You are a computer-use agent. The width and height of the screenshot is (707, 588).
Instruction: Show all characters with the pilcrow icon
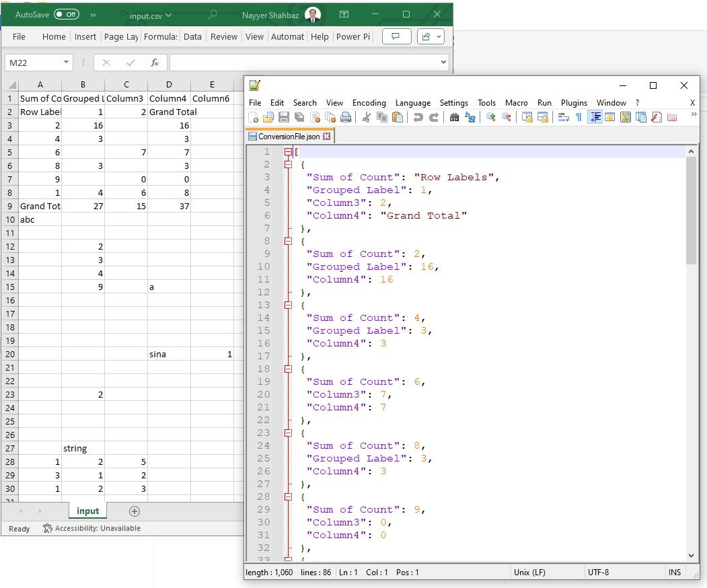tap(579, 118)
